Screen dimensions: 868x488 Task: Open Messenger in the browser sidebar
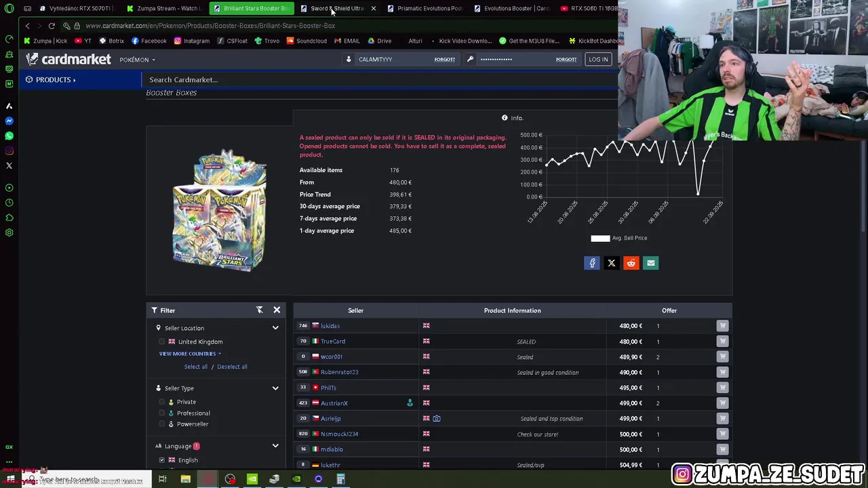click(x=9, y=121)
